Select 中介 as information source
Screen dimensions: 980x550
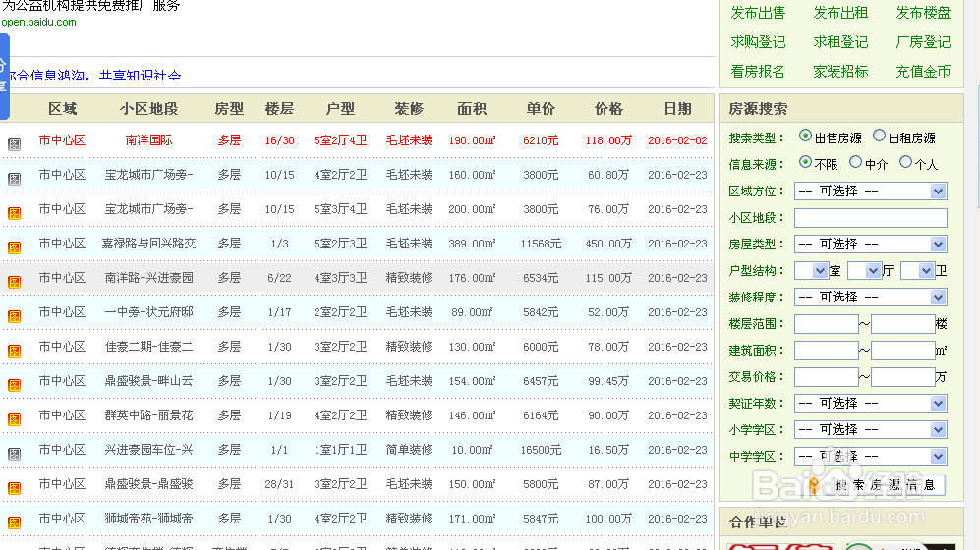coord(855,162)
